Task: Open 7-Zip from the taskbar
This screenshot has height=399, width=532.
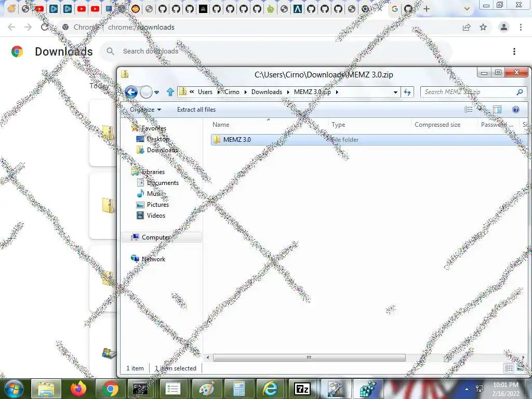Action: tap(303, 389)
